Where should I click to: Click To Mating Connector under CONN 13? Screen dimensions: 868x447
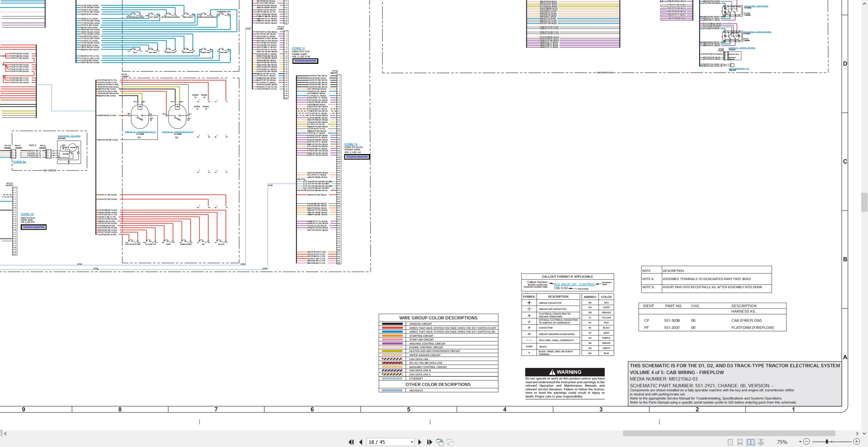pos(357,157)
